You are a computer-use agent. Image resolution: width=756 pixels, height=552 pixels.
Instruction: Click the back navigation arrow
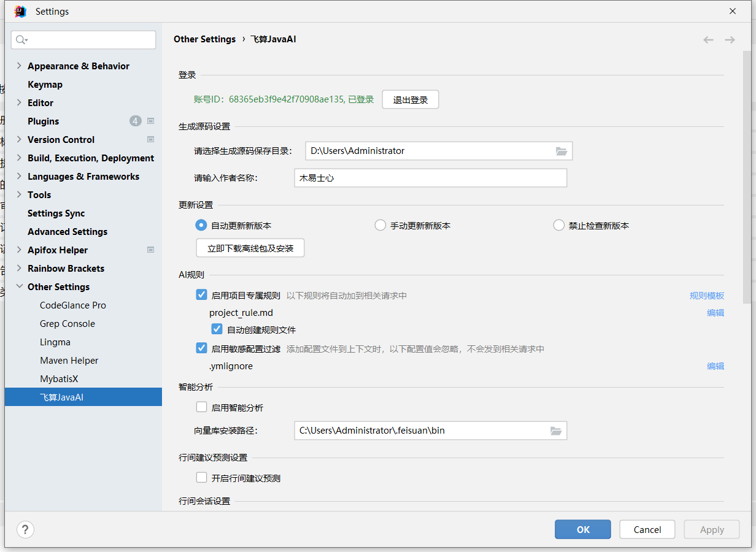[709, 40]
